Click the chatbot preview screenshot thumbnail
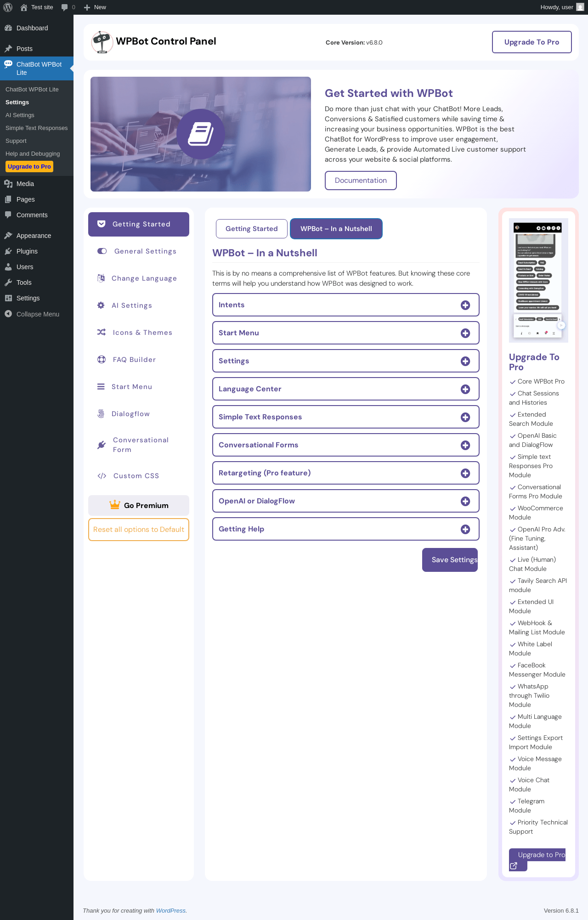 point(538,280)
